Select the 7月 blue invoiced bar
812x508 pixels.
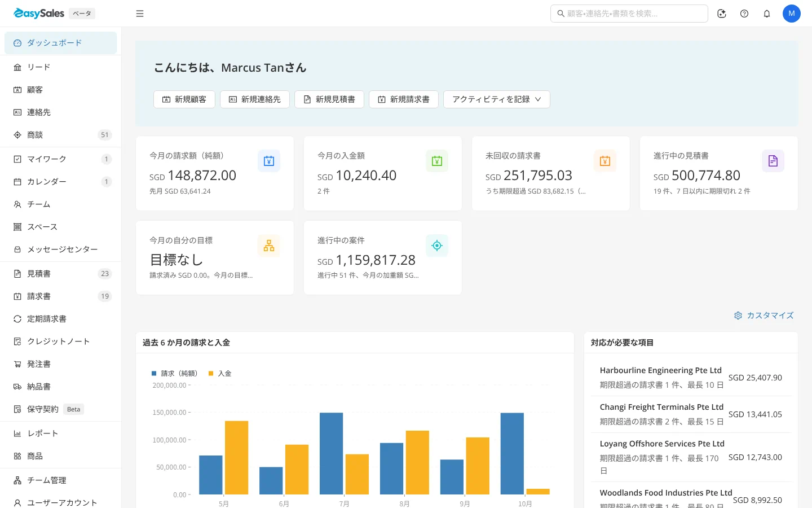[x=332, y=454]
